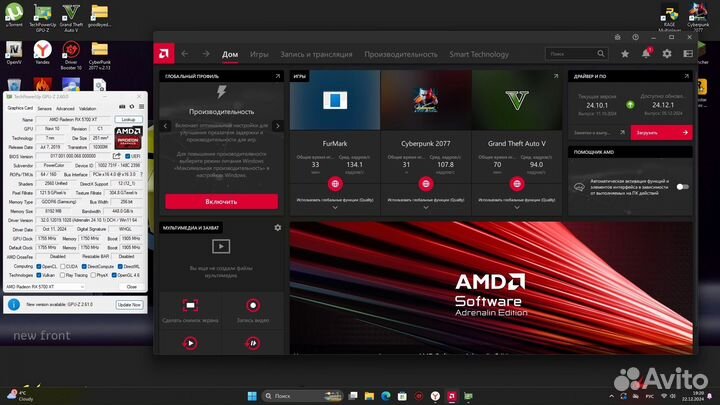
Task: Show the next global profile with right chevron
Action: coord(277,126)
